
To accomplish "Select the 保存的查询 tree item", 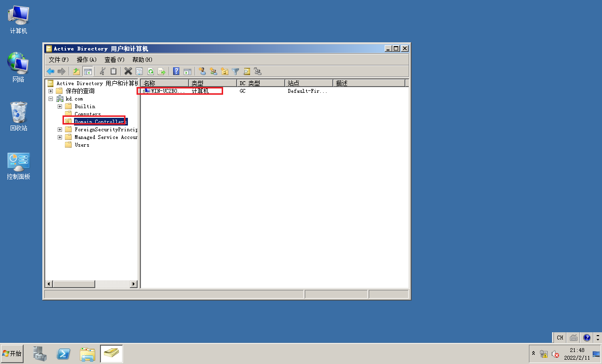I will pos(80,91).
